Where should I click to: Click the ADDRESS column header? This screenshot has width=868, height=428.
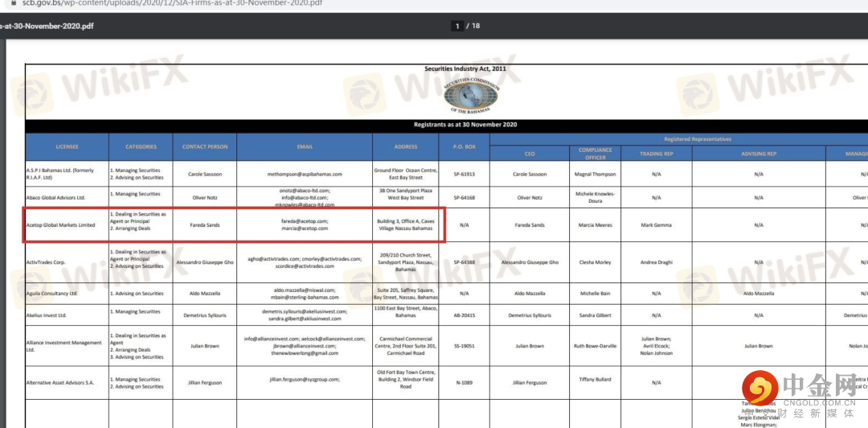pos(406,147)
